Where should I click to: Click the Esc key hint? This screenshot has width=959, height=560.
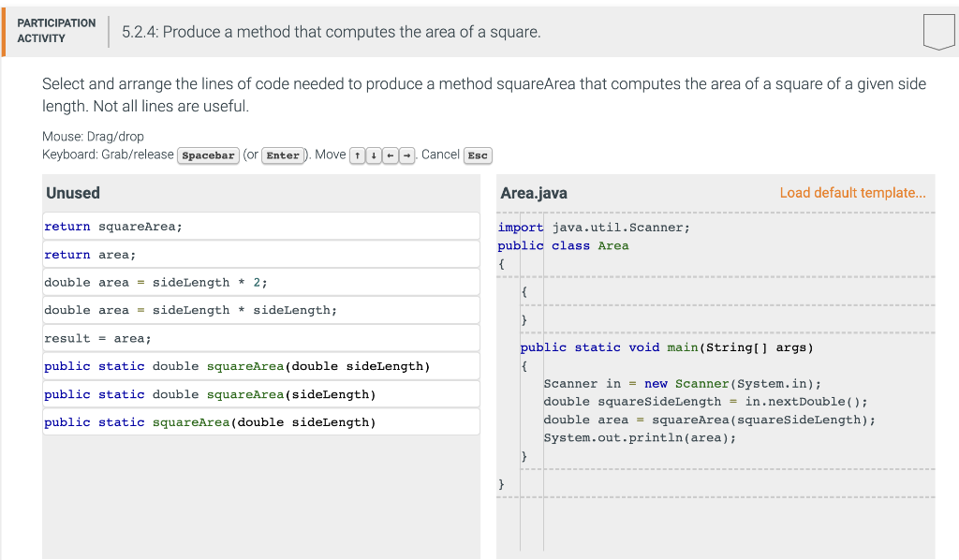[478, 155]
